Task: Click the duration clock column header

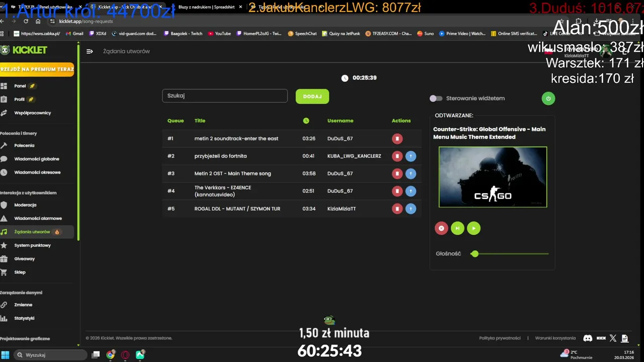Action: pyautogui.click(x=306, y=121)
